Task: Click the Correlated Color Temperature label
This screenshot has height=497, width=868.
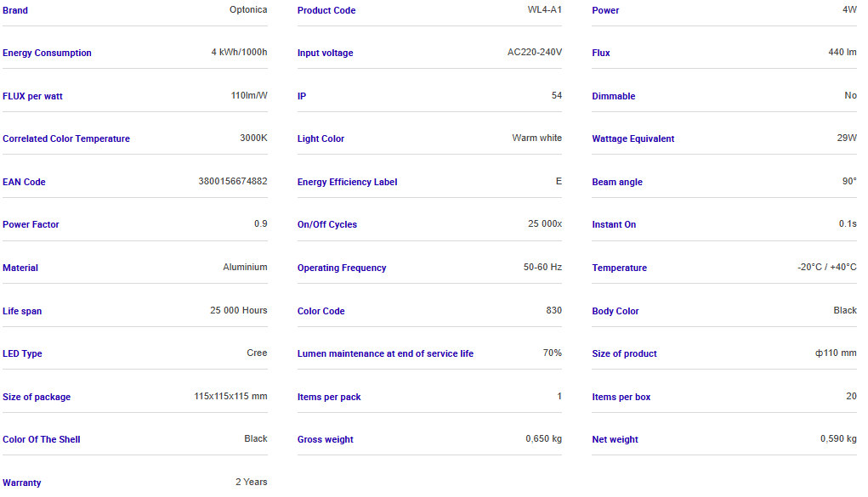Action: pyautogui.click(x=66, y=138)
